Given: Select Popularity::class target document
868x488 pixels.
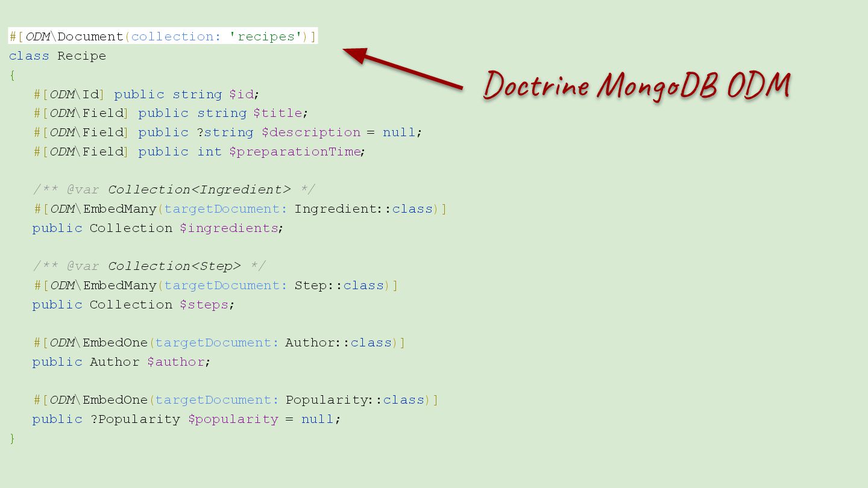Looking at the screenshot, I should point(355,400).
